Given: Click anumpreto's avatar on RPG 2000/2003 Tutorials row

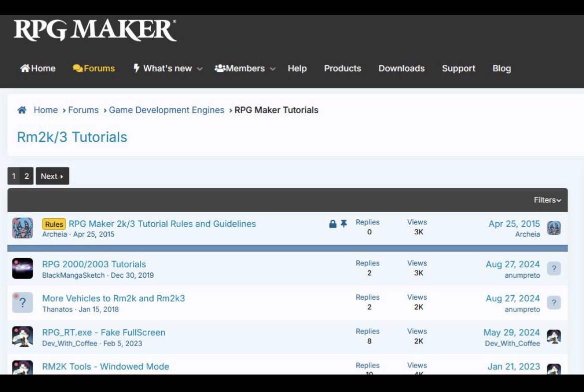Looking at the screenshot, I should pyautogui.click(x=554, y=268).
